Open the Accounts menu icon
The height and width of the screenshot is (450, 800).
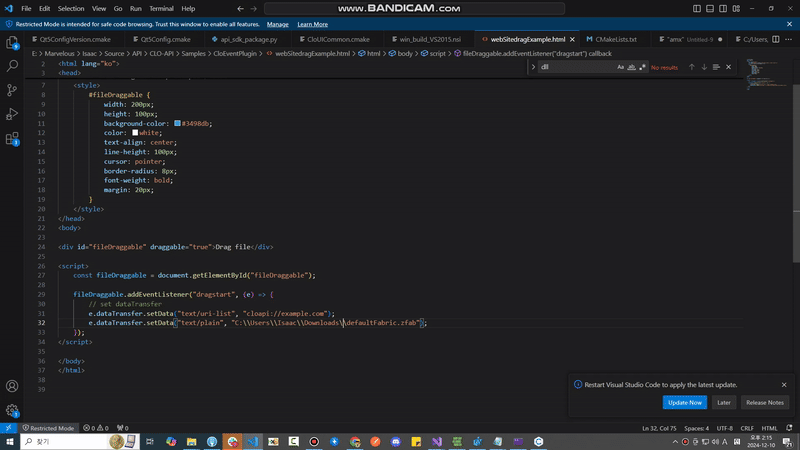tap(12, 386)
